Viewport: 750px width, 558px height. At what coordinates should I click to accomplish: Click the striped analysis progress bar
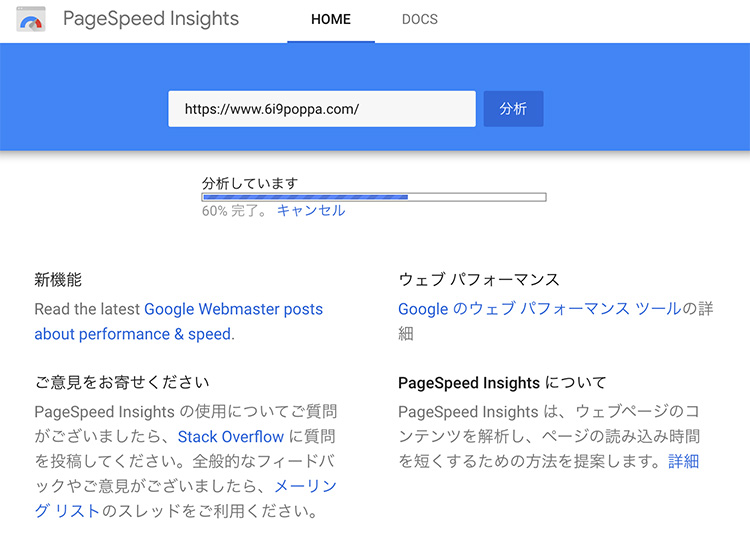tap(374, 197)
